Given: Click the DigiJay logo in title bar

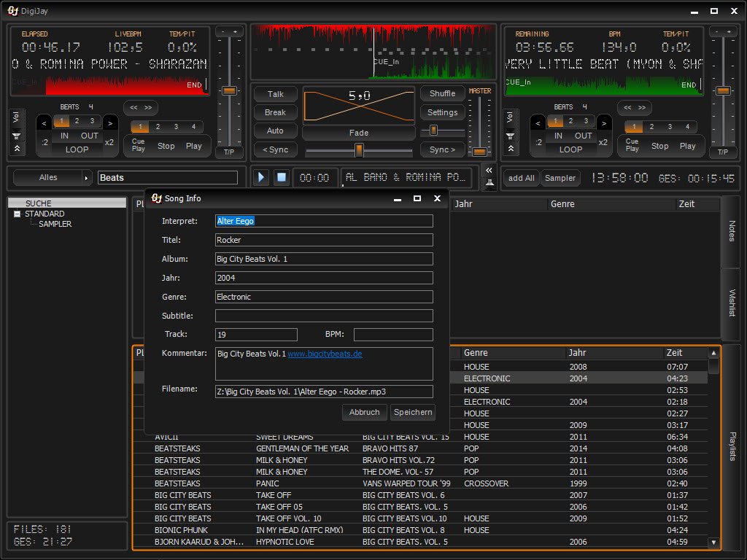Looking at the screenshot, I should click(x=13, y=11).
